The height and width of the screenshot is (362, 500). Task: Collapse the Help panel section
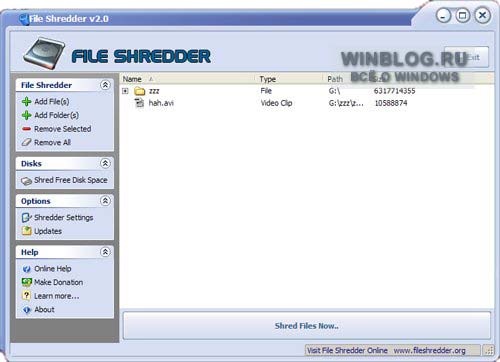(105, 252)
